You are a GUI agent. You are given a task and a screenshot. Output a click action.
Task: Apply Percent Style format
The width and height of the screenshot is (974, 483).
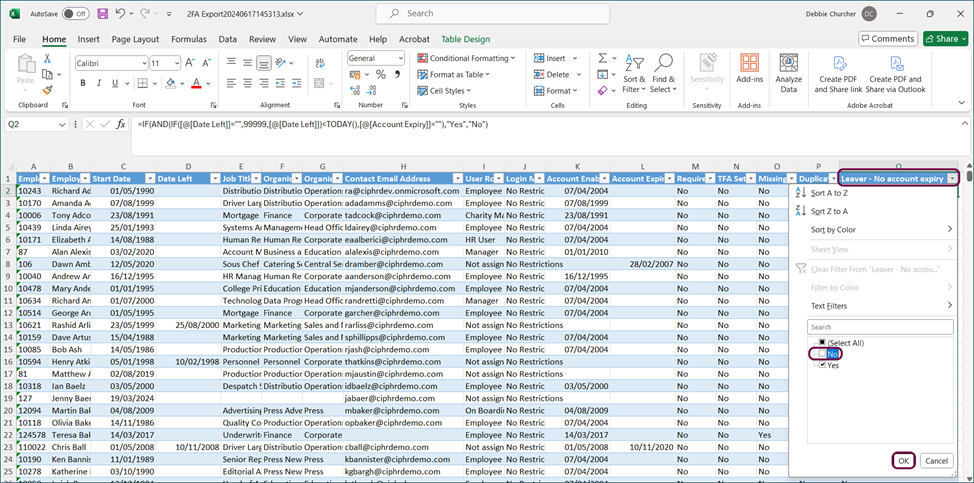click(381, 74)
